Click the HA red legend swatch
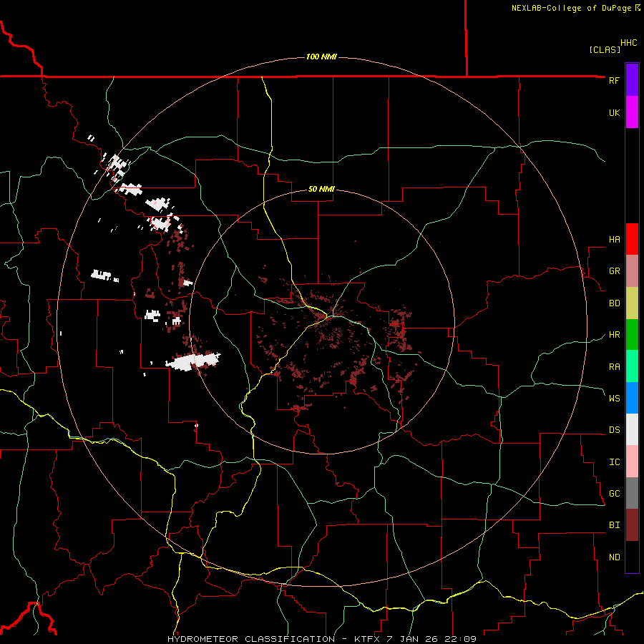Viewport: 644px width, 644px height. [632, 239]
